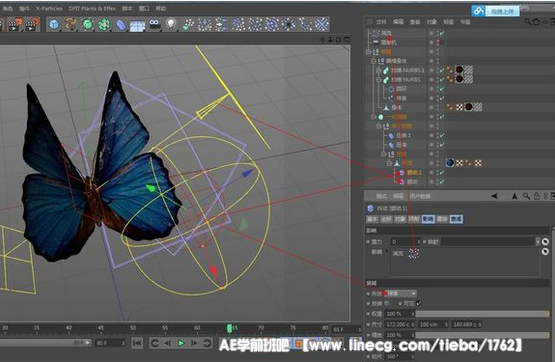Collapse the top-level null group expander
The height and width of the screenshot is (362, 555).
(x=368, y=52)
